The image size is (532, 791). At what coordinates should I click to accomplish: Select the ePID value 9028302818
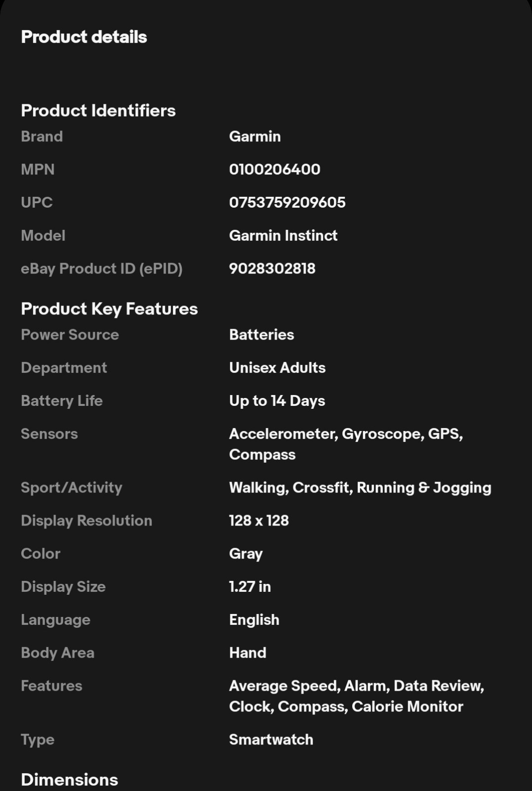[x=272, y=269]
